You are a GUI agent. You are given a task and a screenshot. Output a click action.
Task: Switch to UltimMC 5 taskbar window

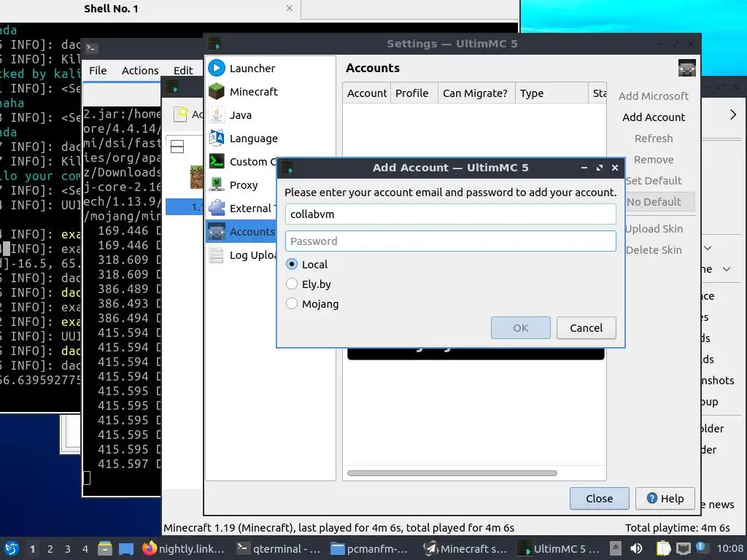click(560, 548)
